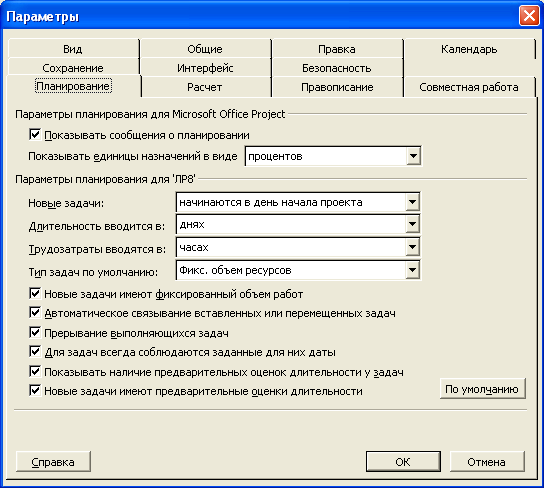The height and width of the screenshot is (488, 544).
Task: Click the Новые задачи: label
Action: point(66,203)
